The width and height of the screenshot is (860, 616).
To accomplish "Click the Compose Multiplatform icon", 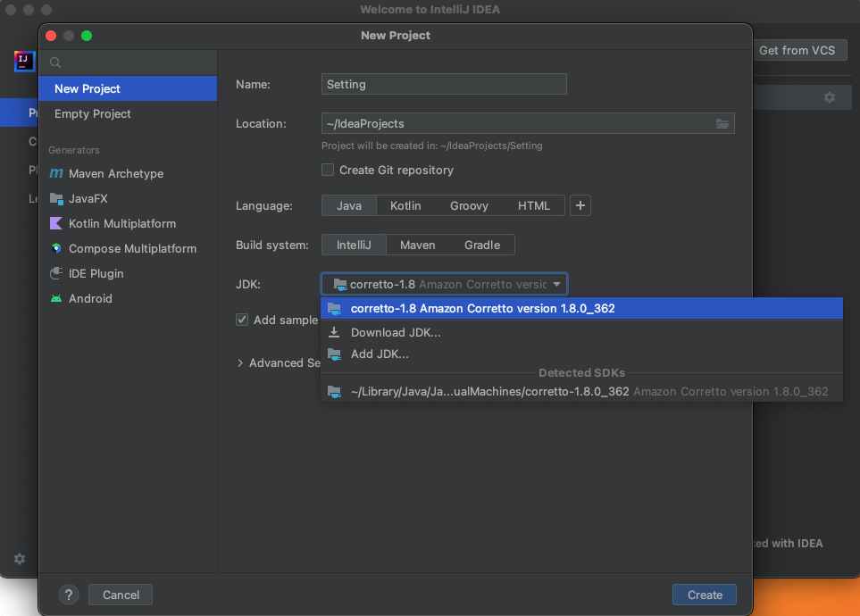I will (56, 248).
